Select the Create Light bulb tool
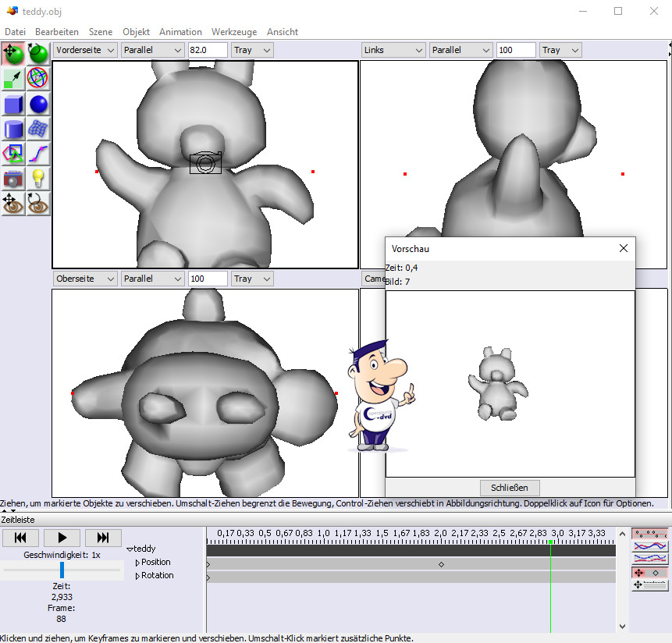 pos(38,179)
